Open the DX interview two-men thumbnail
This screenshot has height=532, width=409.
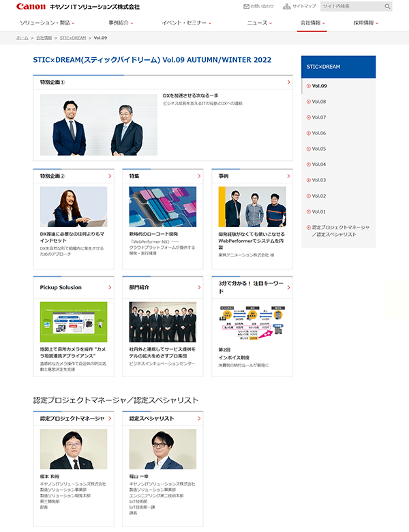click(x=98, y=125)
